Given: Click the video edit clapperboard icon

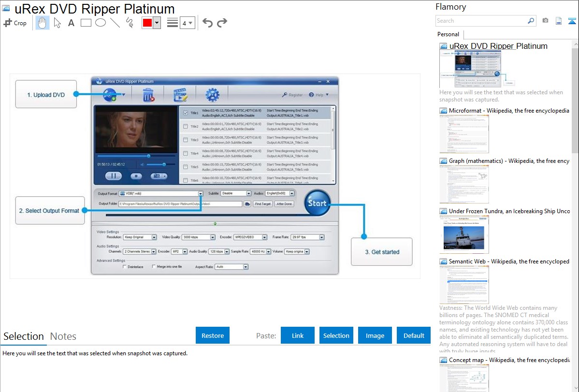Looking at the screenshot, I should (x=180, y=95).
